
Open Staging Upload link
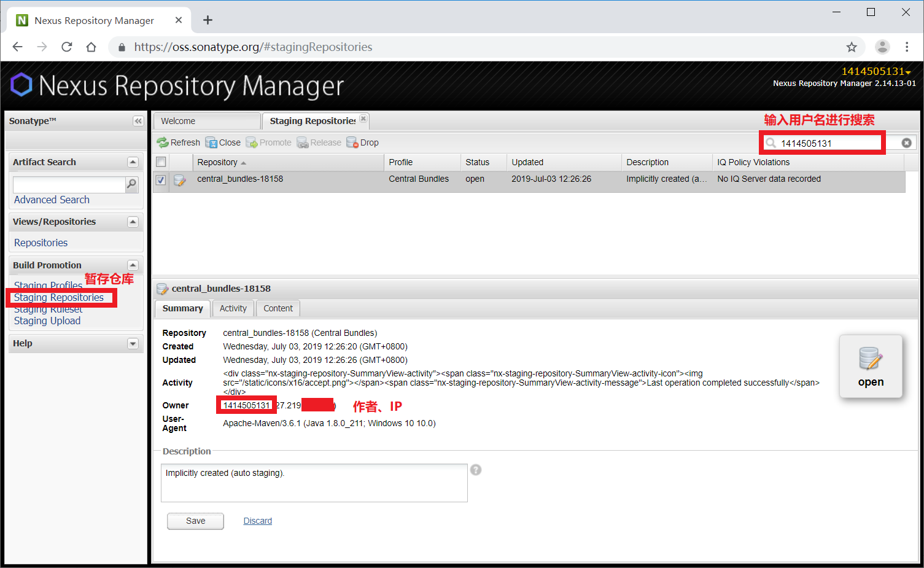47,321
